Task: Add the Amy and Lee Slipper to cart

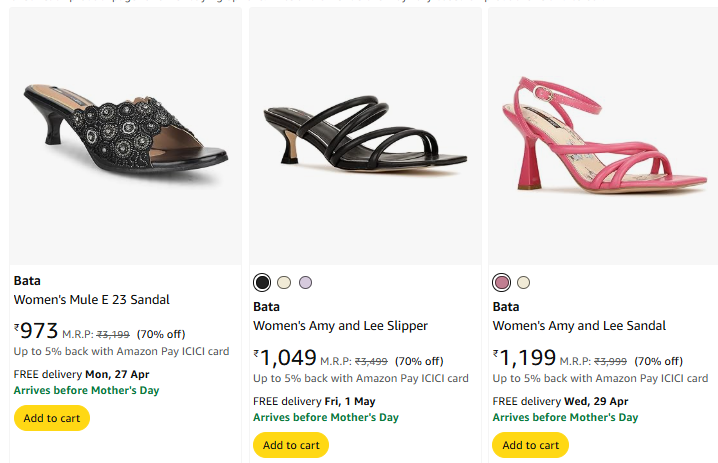Action: tap(291, 445)
